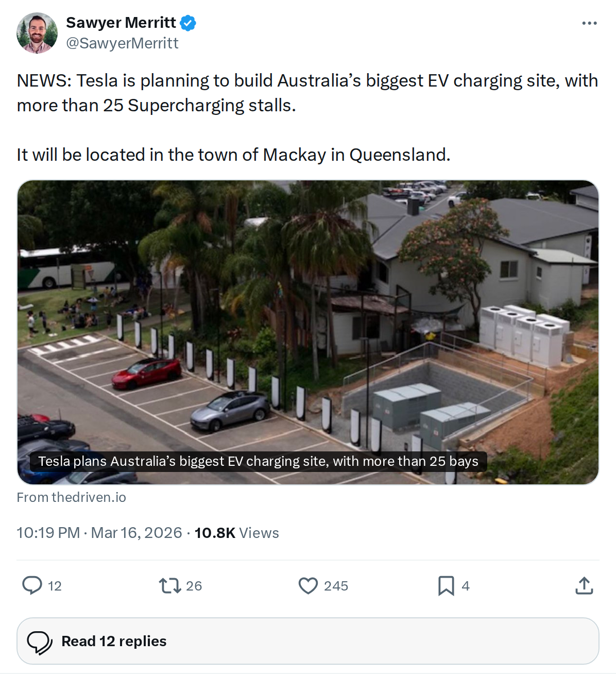Image resolution: width=616 pixels, height=674 pixels.
Task: Open the share menu via upload arrow icon
Action: [584, 585]
